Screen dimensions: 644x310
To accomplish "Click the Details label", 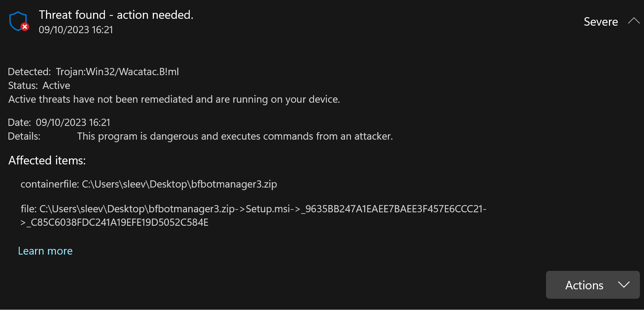I will click(24, 136).
